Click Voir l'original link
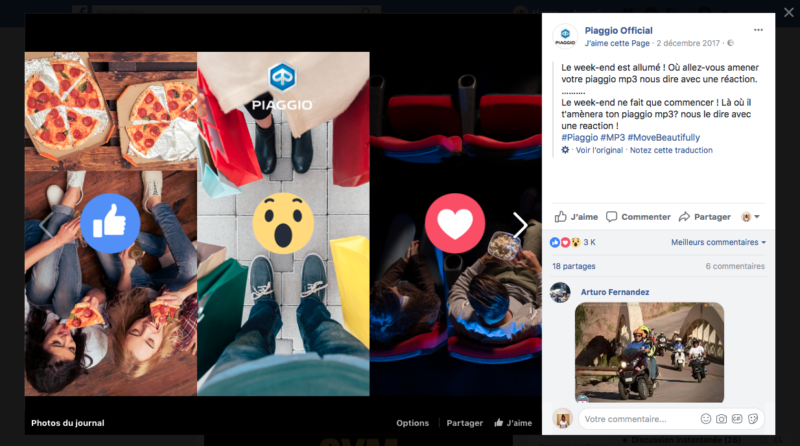The image size is (800, 446). point(599,150)
